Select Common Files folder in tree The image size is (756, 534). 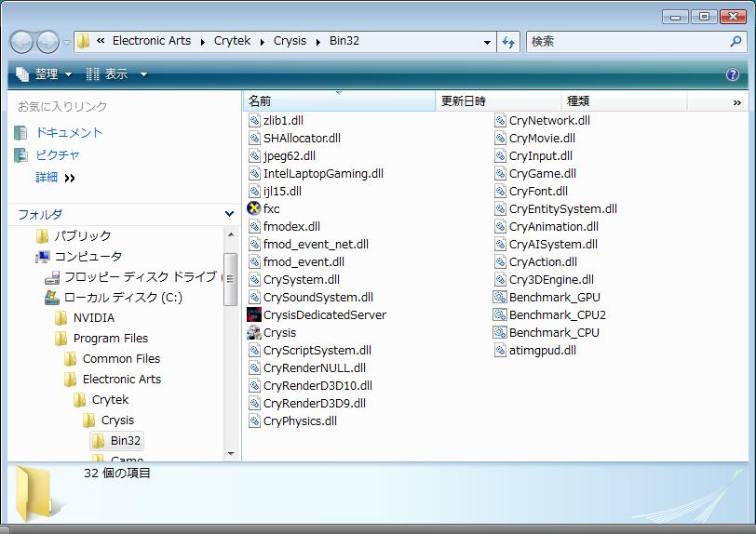[x=121, y=358]
